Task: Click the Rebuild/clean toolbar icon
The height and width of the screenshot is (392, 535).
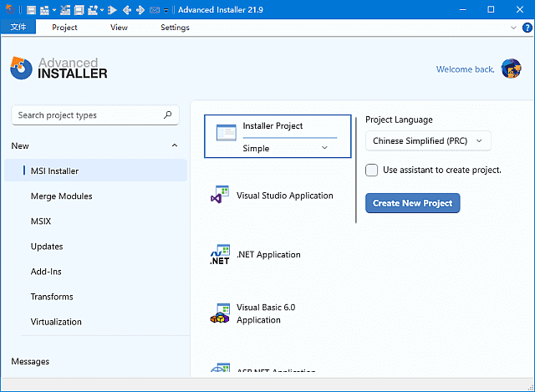Action: pyautogui.click(x=65, y=10)
